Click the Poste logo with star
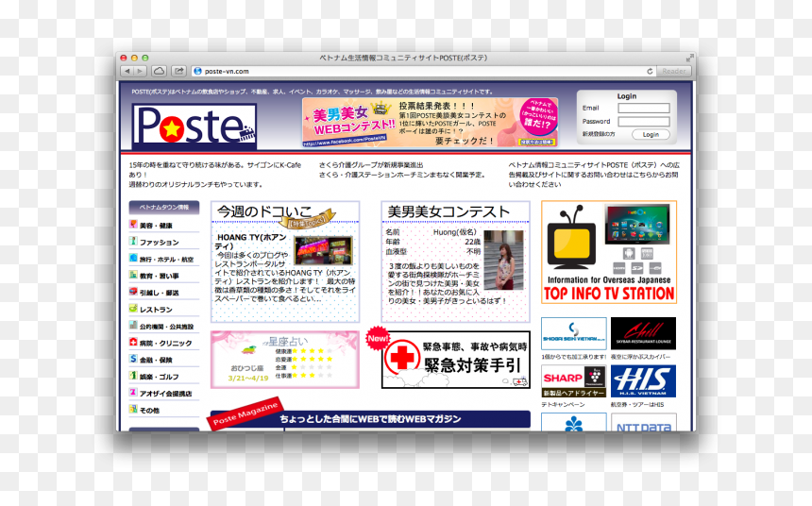The width and height of the screenshot is (812, 506). click(194, 126)
